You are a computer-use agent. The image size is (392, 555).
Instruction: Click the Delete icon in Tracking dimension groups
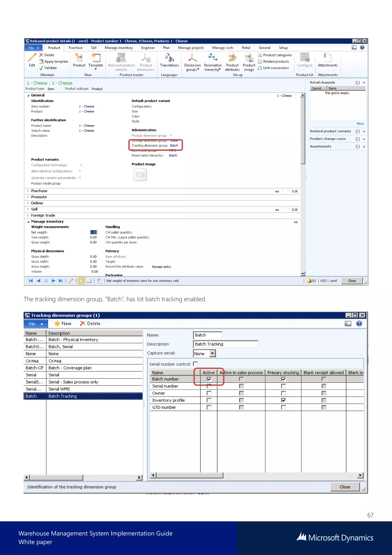coord(82,323)
